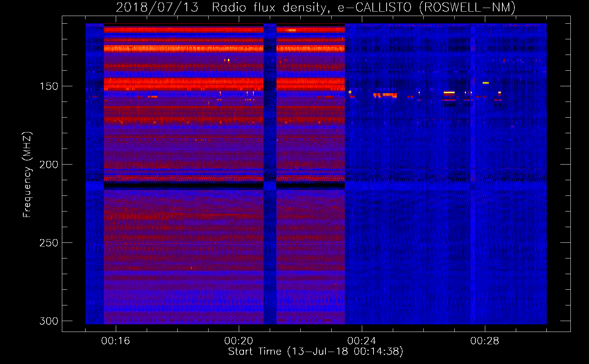This screenshot has width=589, height=364.
Task: Click the 150 frequency tick label
Action: [49, 86]
